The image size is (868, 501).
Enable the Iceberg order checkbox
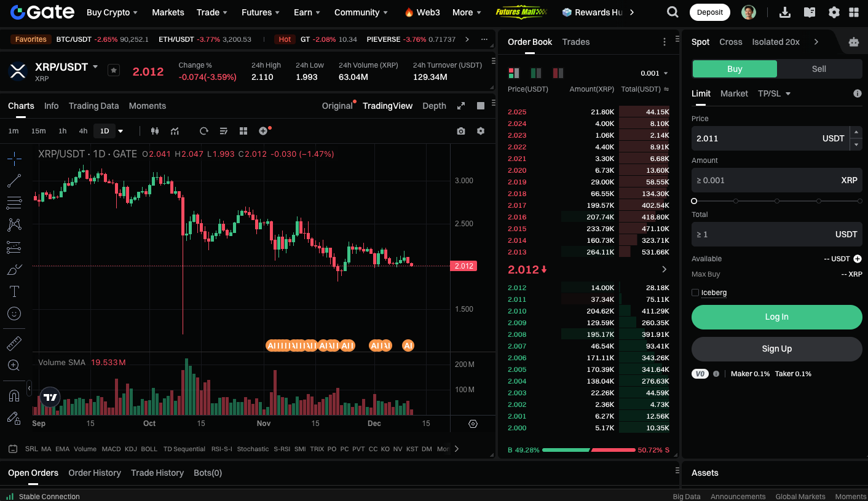(x=695, y=293)
